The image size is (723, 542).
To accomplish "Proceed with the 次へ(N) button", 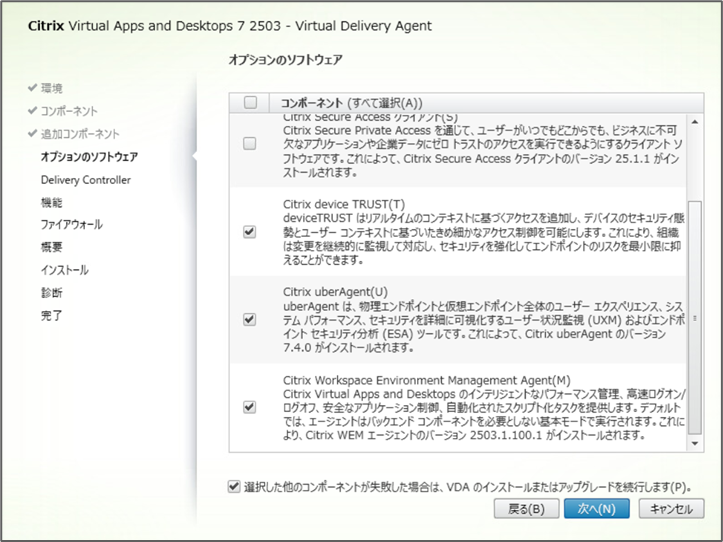I will [597, 509].
